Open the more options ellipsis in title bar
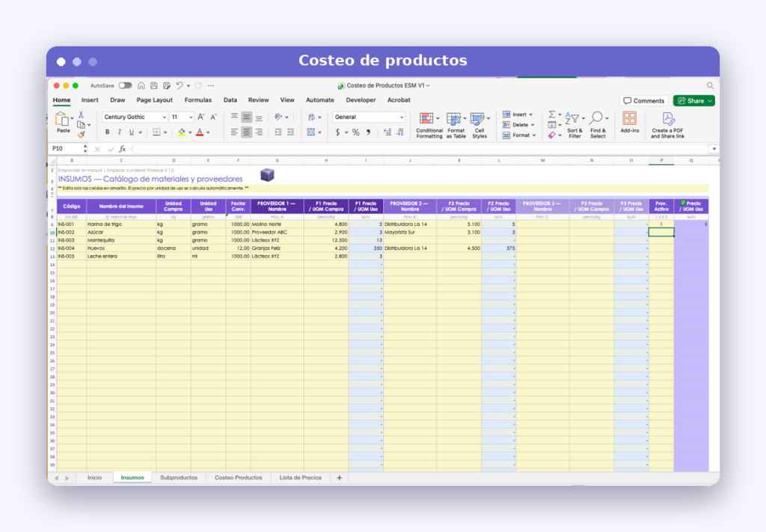This screenshot has height=532, width=766. 211,85
